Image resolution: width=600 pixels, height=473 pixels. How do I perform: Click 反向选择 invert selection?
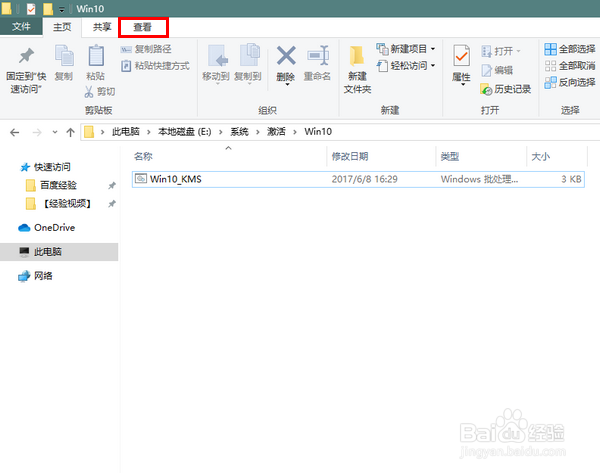(x=570, y=82)
